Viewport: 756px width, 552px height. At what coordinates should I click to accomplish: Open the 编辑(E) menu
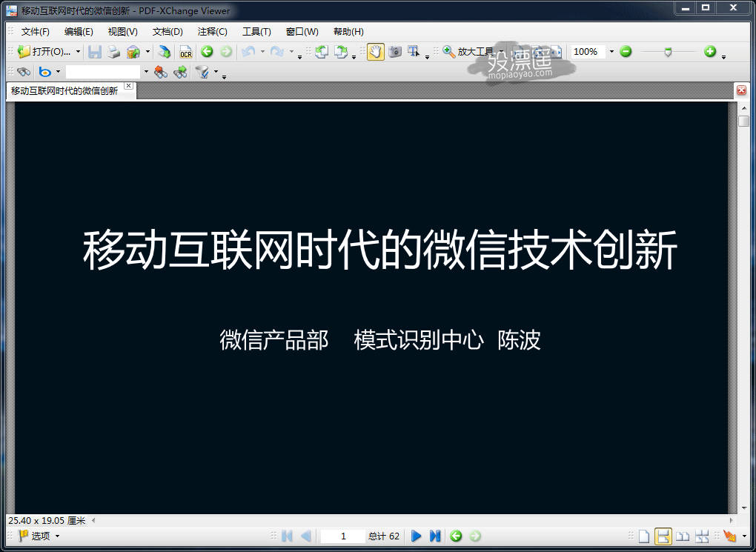(79, 32)
